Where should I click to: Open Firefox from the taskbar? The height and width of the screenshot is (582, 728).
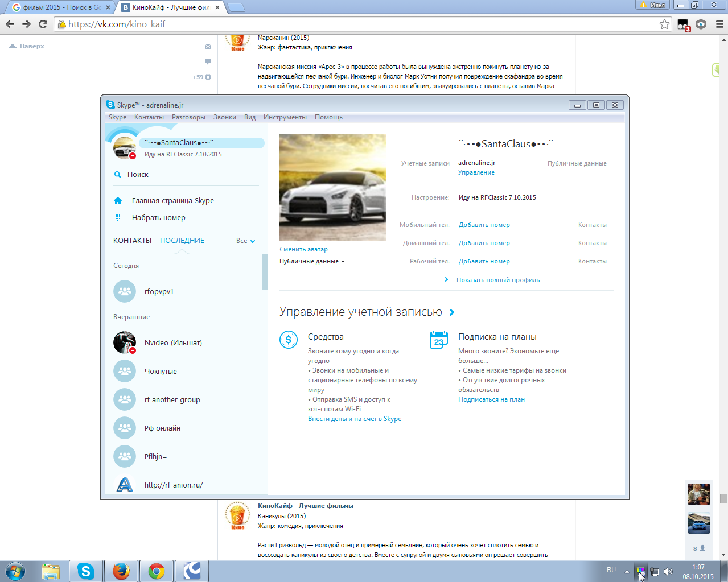click(121, 571)
